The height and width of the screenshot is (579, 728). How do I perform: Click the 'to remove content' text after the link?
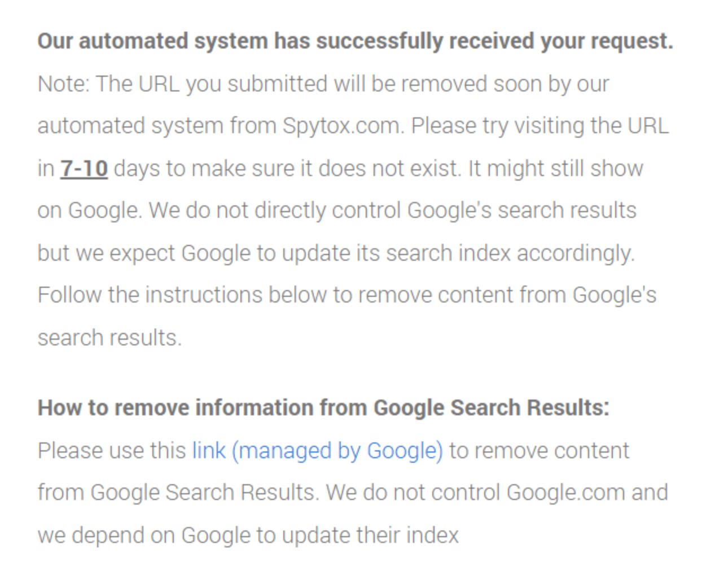539,451
